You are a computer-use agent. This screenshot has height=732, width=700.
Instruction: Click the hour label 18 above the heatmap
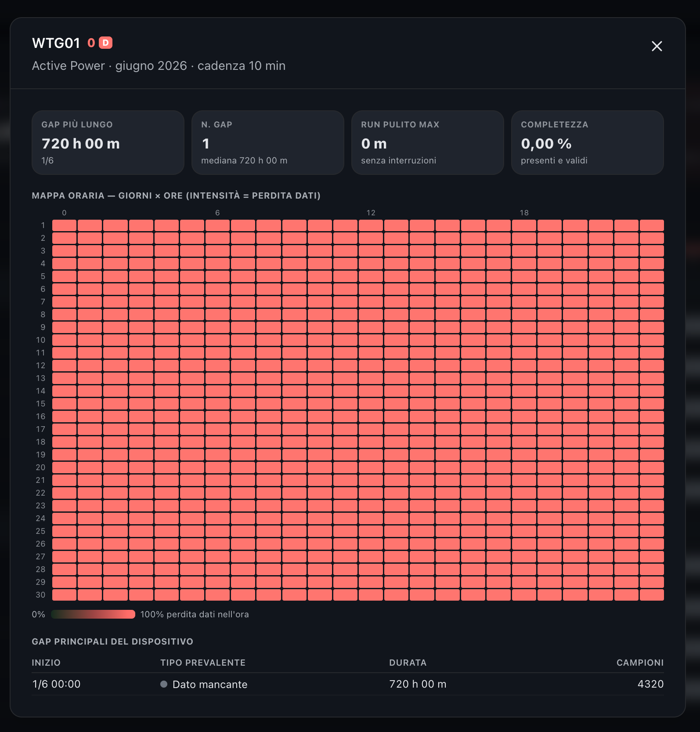(x=524, y=213)
